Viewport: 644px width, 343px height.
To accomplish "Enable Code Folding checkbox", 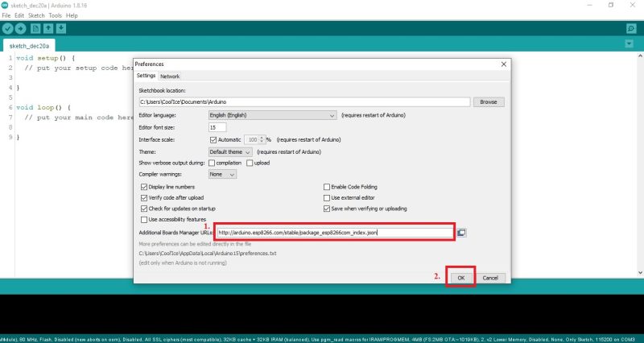I will coord(327,187).
